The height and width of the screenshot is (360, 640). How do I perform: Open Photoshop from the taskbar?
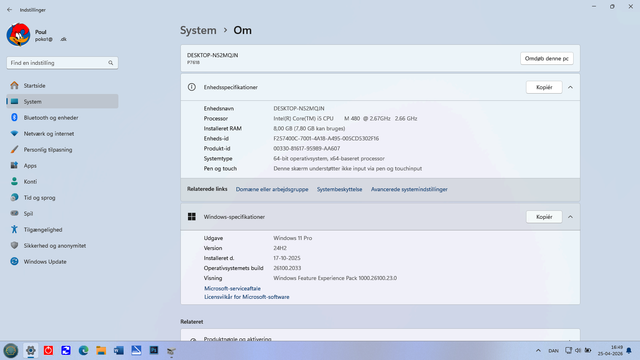pyautogui.click(x=153, y=351)
